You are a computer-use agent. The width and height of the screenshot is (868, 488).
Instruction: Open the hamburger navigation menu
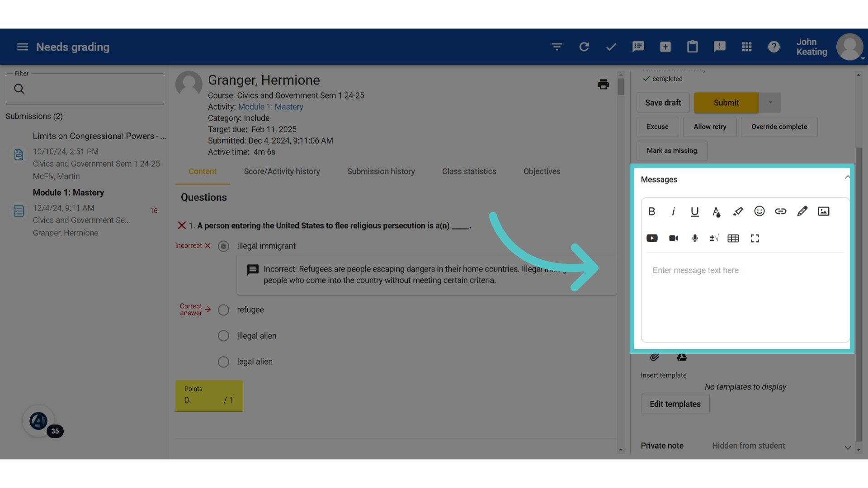[23, 47]
